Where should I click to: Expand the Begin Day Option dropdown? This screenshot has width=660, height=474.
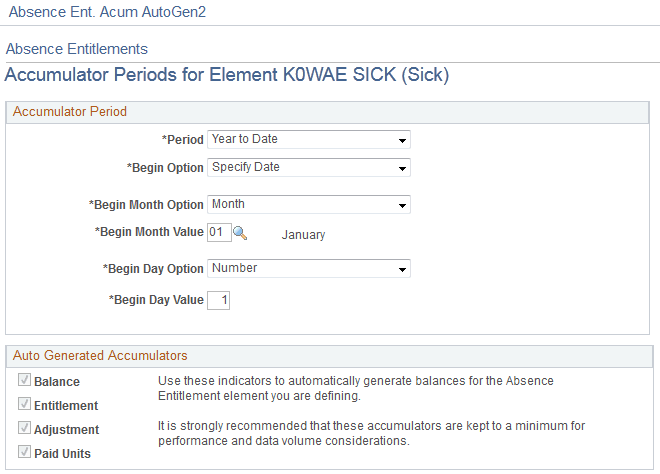(308, 269)
